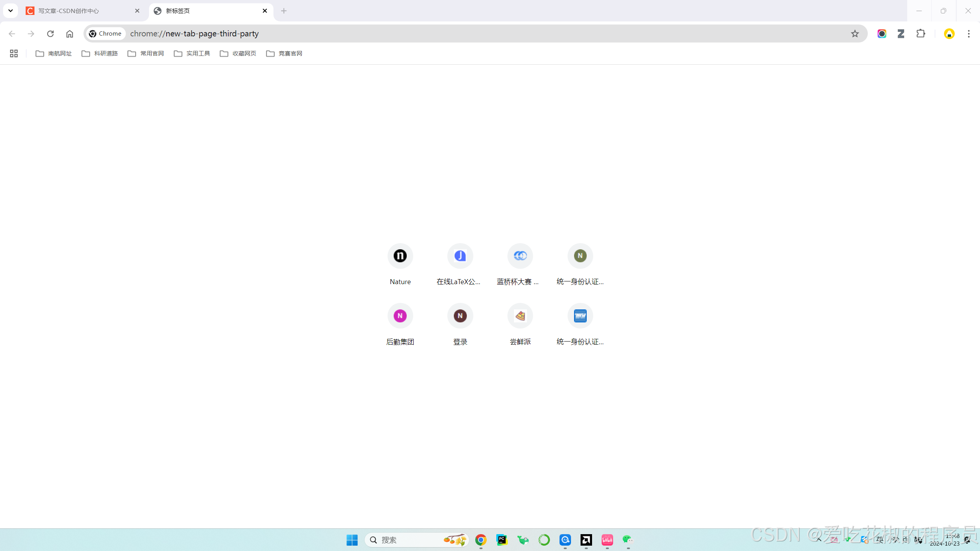This screenshot has height=551, width=980.
Task: Reload the current page
Action: click(x=50, y=34)
